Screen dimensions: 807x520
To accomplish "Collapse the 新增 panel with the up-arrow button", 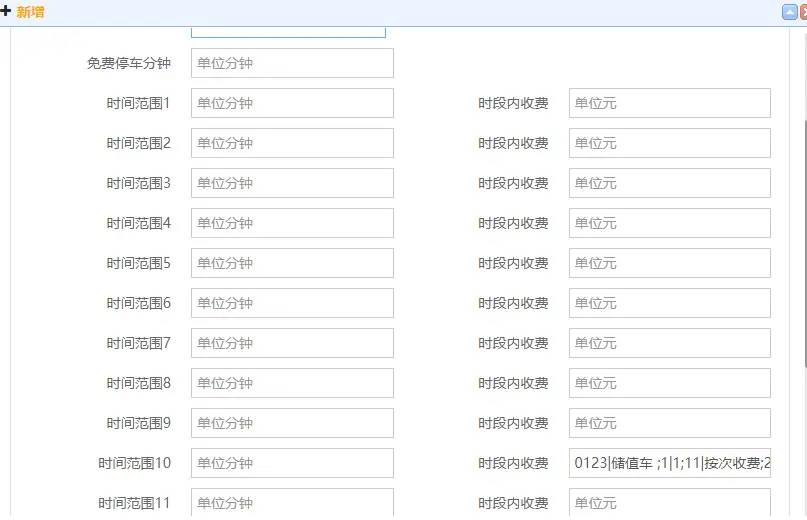I will pyautogui.click(x=789, y=12).
